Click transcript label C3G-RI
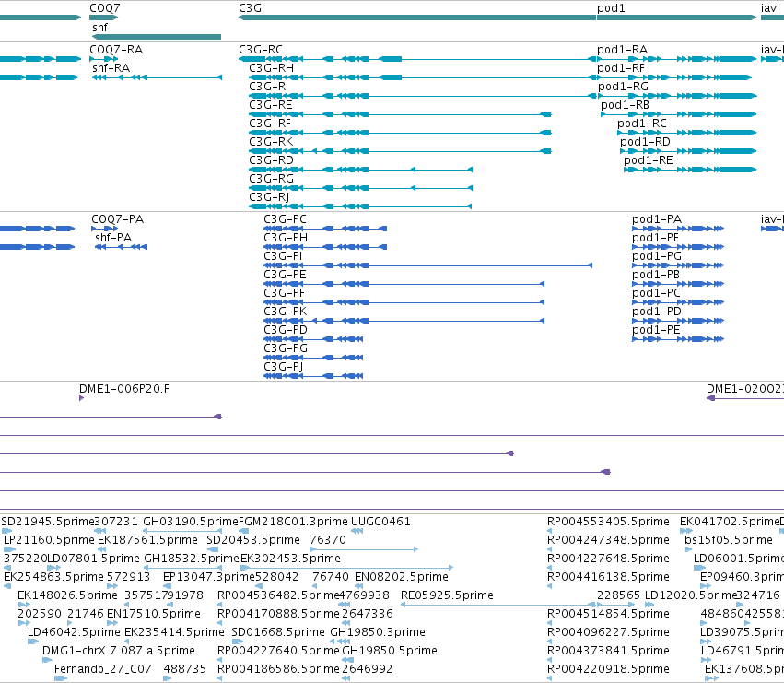Screen dimensions: 784x683 click(x=268, y=87)
